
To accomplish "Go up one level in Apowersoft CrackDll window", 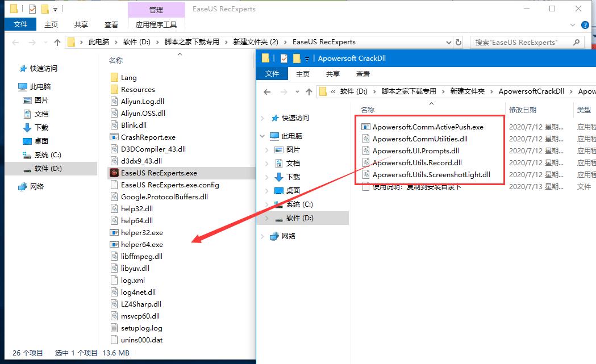I will pyautogui.click(x=309, y=91).
